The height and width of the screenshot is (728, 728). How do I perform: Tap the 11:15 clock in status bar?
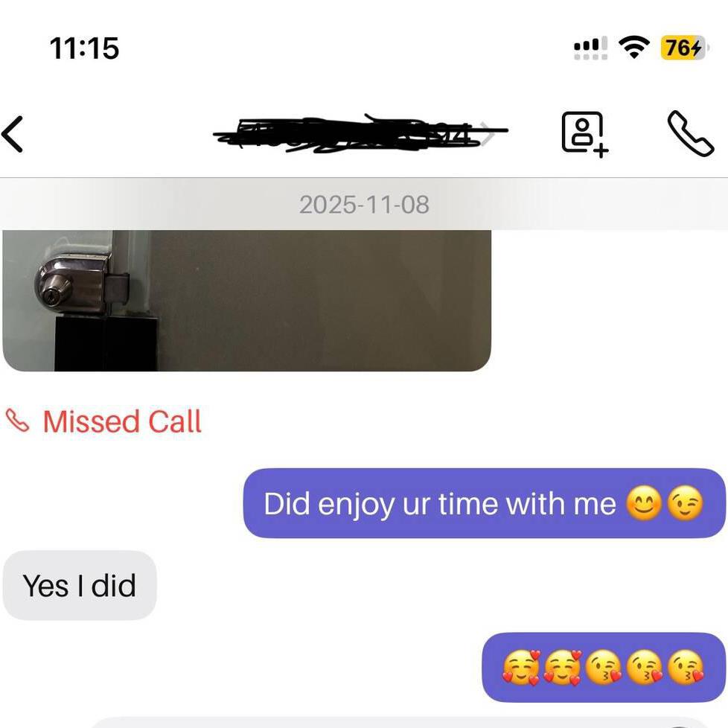click(84, 48)
